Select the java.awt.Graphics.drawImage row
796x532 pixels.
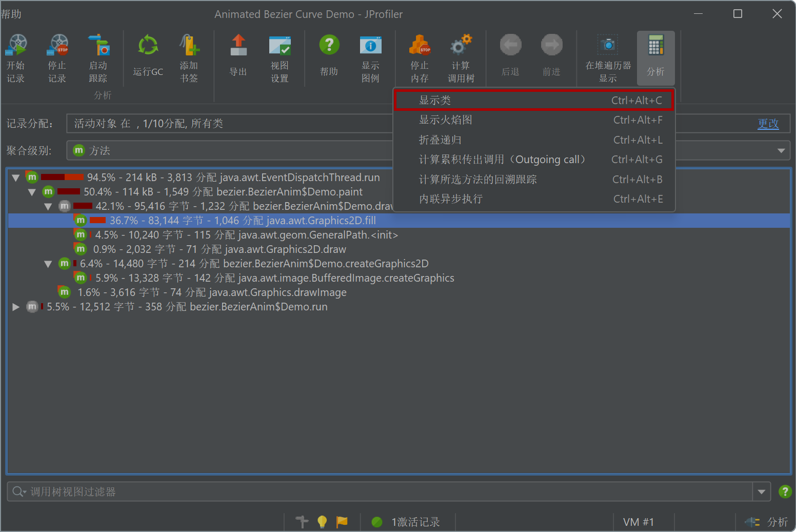click(x=399, y=292)
